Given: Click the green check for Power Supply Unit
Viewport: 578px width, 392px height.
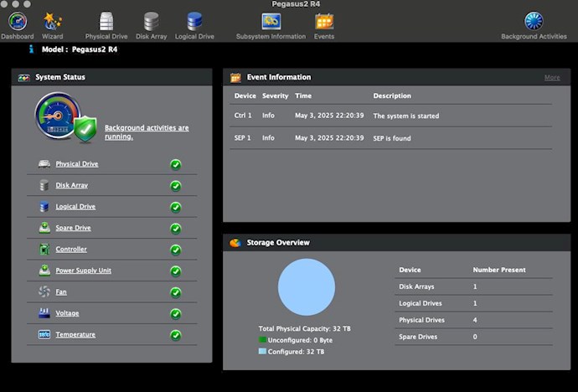Looking at the screenshot, I should point(176,271).
